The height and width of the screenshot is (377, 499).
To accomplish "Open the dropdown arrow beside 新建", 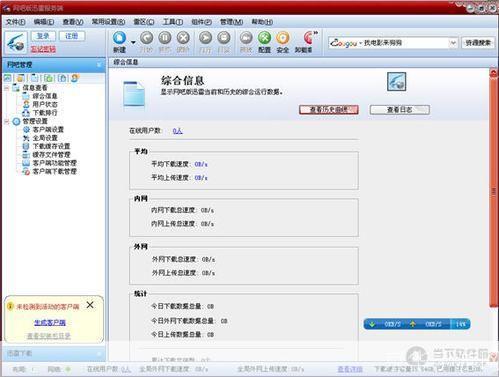I will [x=133, y=42].
